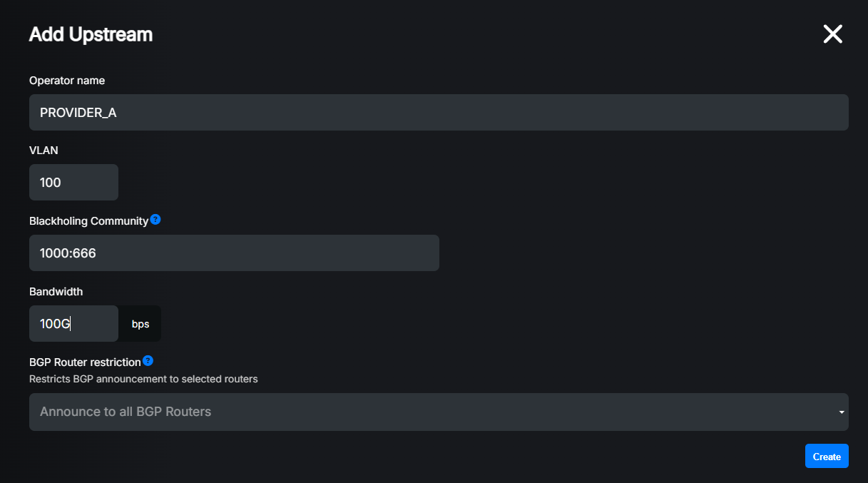Click the X to dismiss Add Upstream dialog
Viewport: 868px width, 483px height.
pyautogui.click(x=832, y=34)
